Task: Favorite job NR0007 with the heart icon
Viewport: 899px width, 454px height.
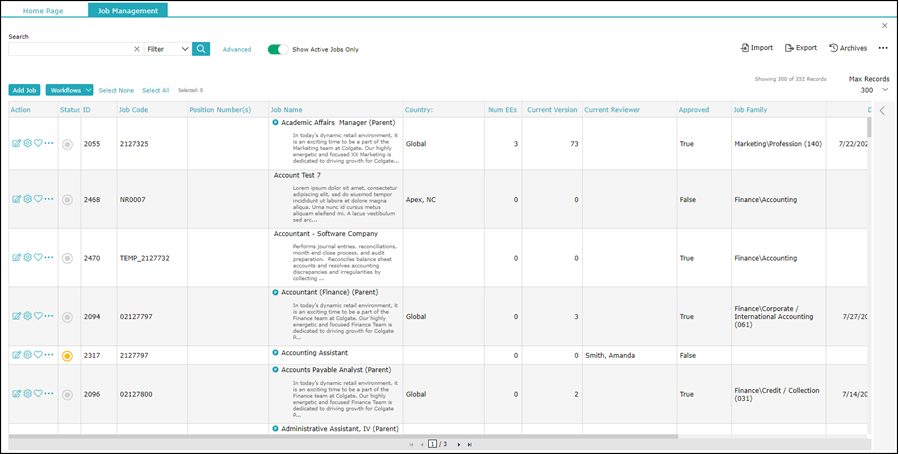Action: tap(38, 199)
